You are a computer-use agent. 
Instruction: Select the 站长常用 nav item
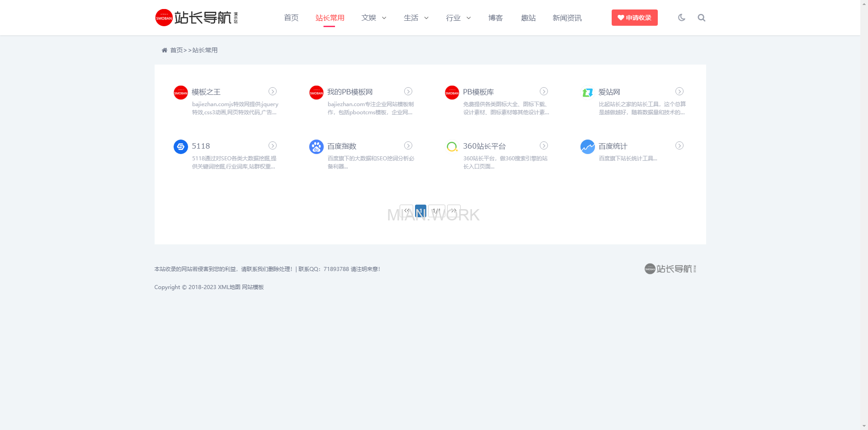(x=330, y=18)
